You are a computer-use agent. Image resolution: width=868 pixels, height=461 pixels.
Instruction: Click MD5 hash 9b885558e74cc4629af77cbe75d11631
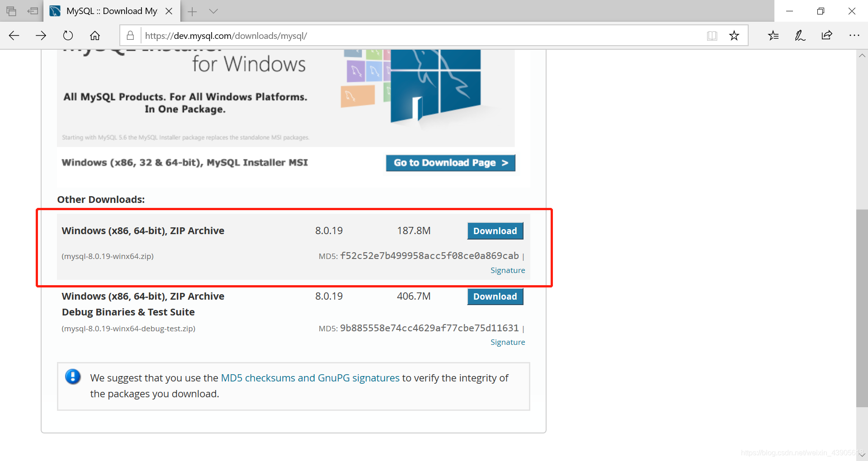(429, 328)
